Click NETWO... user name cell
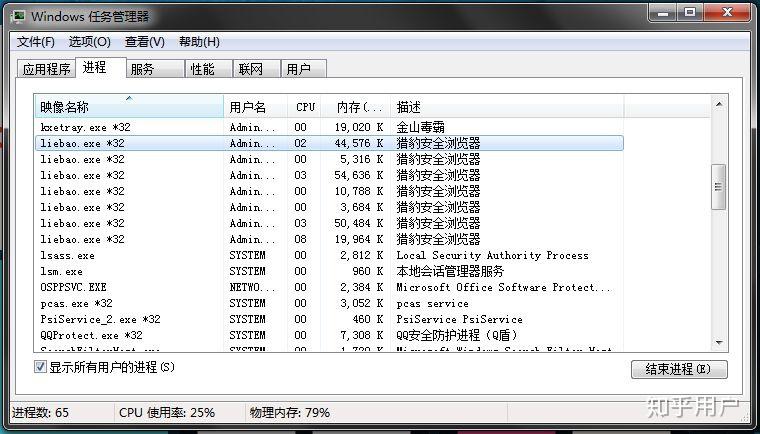The height and width of the screenshot is (434, 760). pyautogui.click(x=253, y=288)
